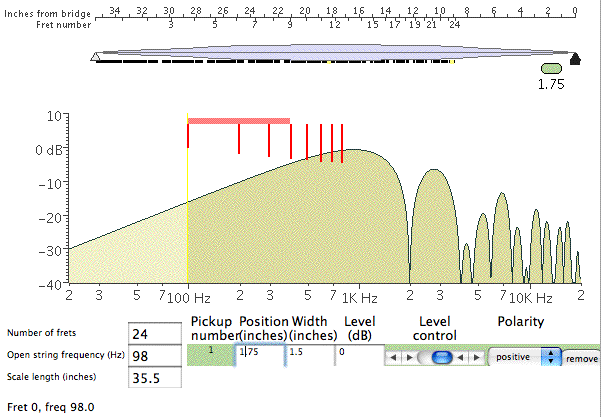Screen dimensions: 601x417
Task: Click the black bridge triangle marker
Action: (x=575, y=57)
